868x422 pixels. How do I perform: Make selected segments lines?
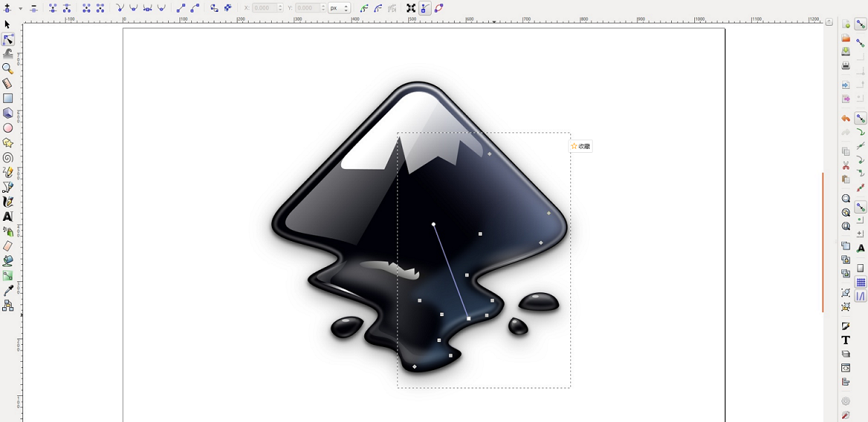(181, 8)
